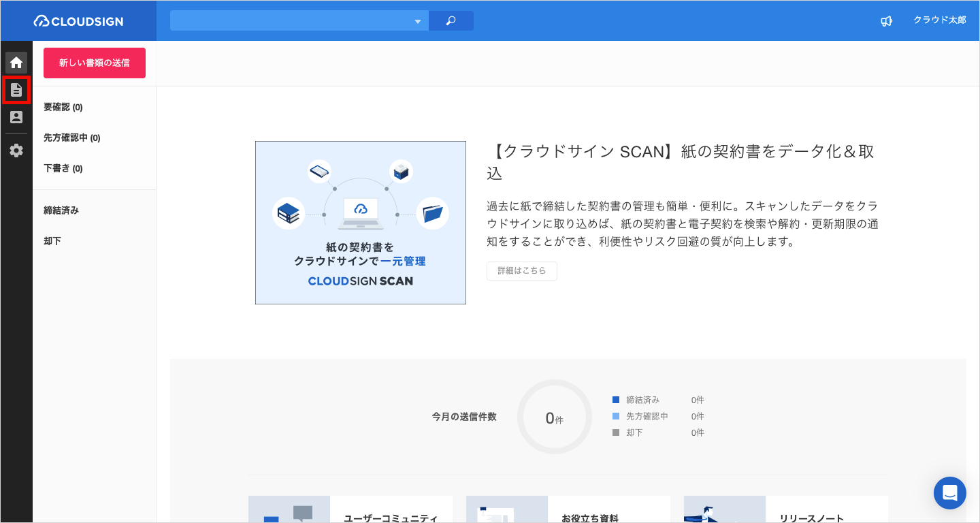The image size is (980, 523).
Task: Click 新しい書類の送信 button
Action: click(95, 63)
